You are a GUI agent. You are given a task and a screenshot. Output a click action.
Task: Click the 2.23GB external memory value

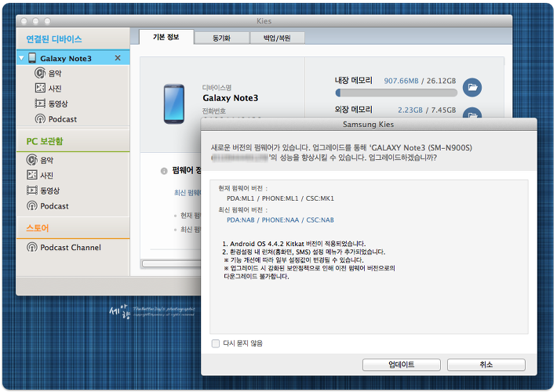410,110
